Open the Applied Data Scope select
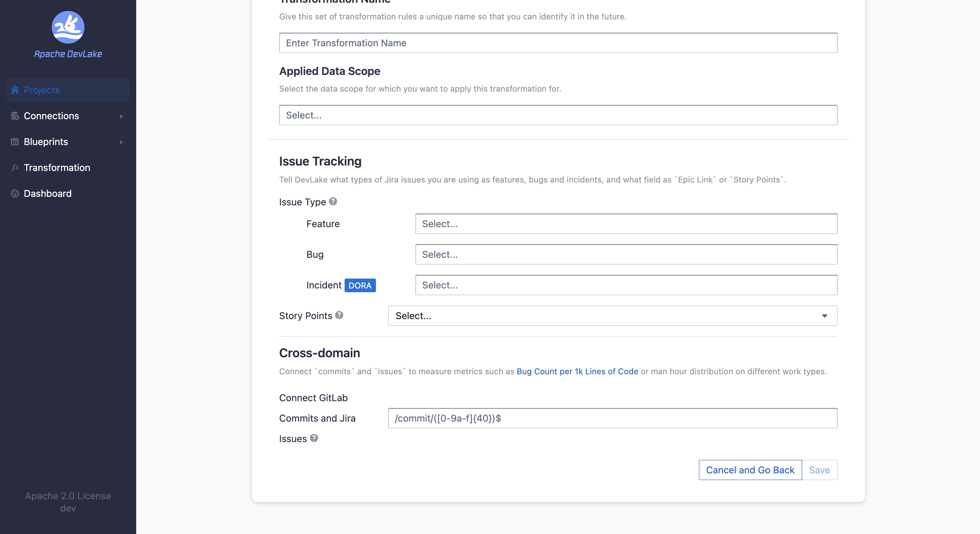The height and width of the screenshot is (534, 980). 558,115
